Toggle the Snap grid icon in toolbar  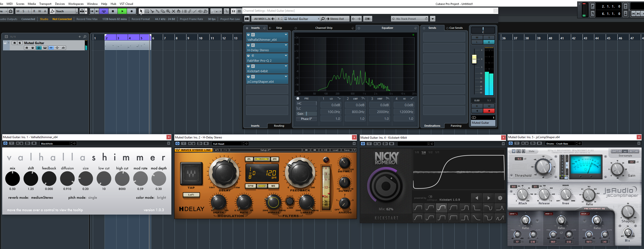pyautogui.click(x=239, y=11)
